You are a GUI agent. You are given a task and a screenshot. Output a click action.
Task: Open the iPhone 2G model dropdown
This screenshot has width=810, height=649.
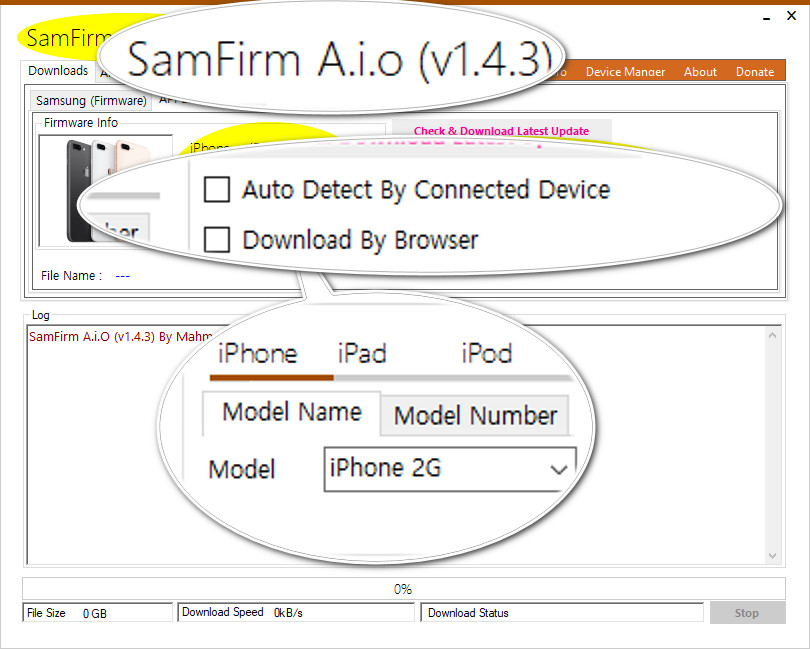[449, 469]
